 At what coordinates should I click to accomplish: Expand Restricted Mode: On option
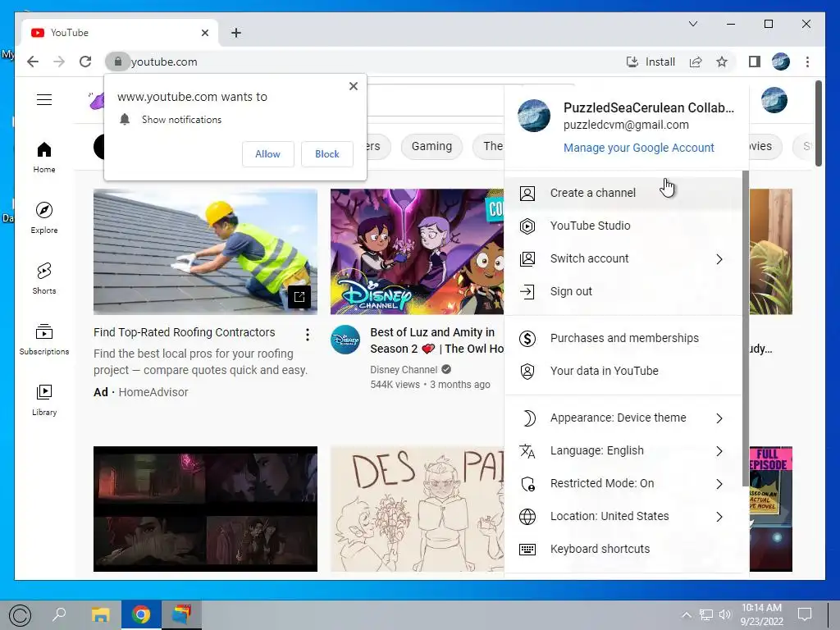(x=623, y=483)
